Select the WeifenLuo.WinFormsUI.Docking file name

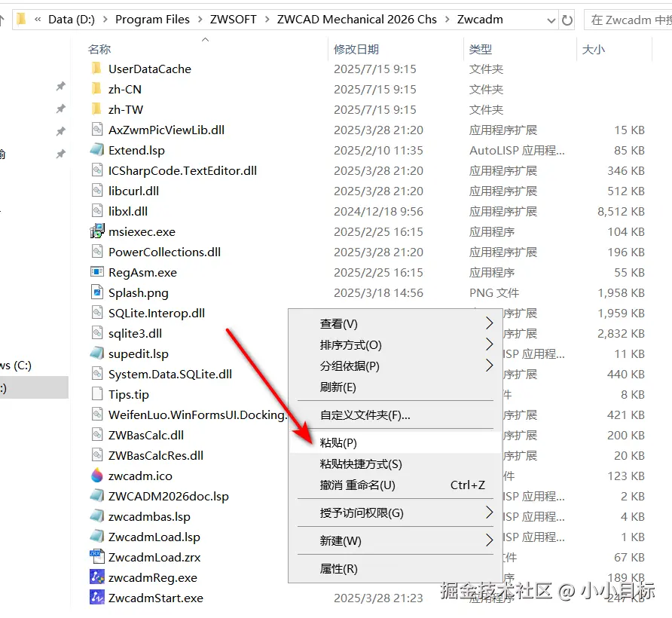click(x=197, y=415)
